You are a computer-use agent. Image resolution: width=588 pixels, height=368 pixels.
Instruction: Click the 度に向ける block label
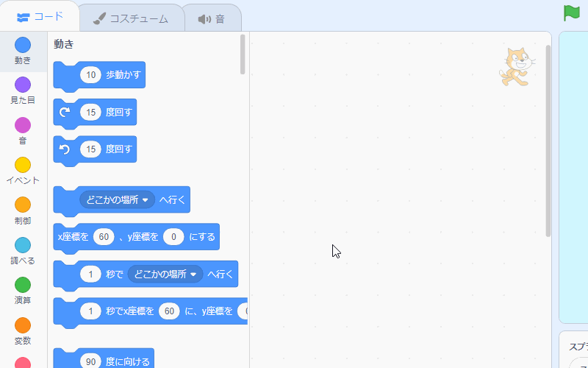click(x=127, y=362)
